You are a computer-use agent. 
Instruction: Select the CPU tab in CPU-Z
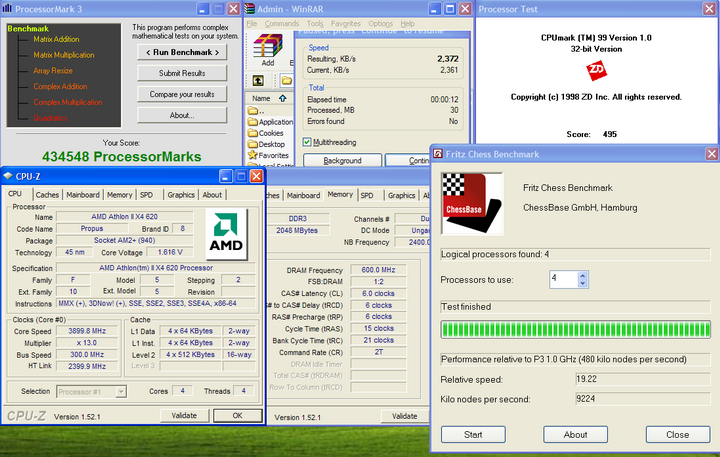click(x=15, y=194)
